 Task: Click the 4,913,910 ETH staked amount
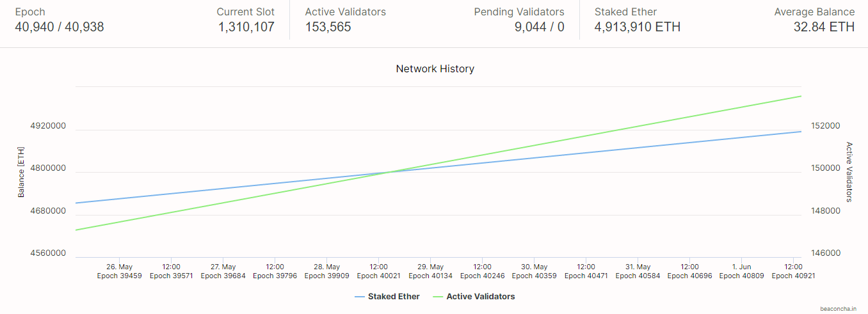click(x=637, y=27)
